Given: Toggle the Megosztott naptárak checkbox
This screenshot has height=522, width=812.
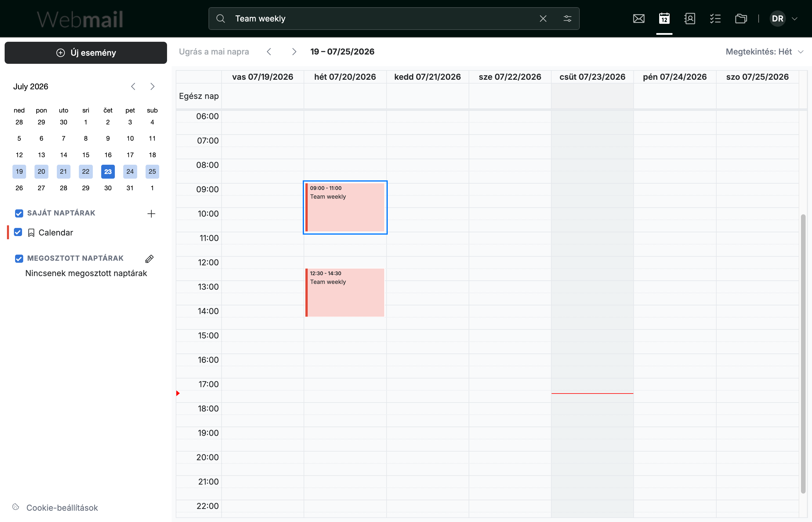Looking at the screenshot, I should pos(19,259).
